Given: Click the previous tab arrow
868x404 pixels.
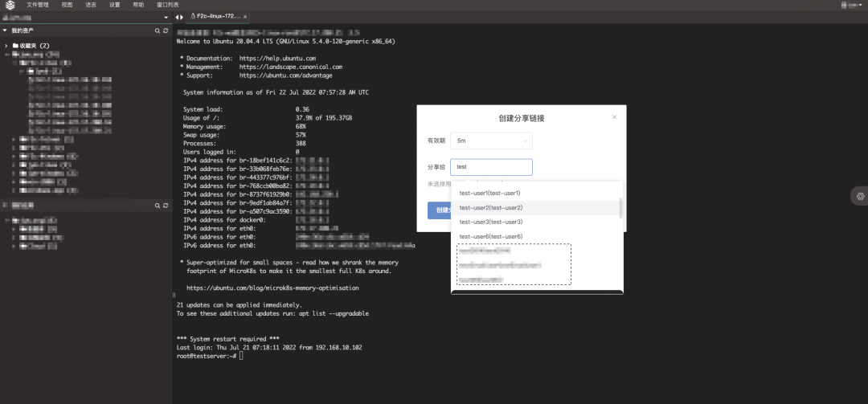Looking at the screenshot, I should tap(177, 17).
